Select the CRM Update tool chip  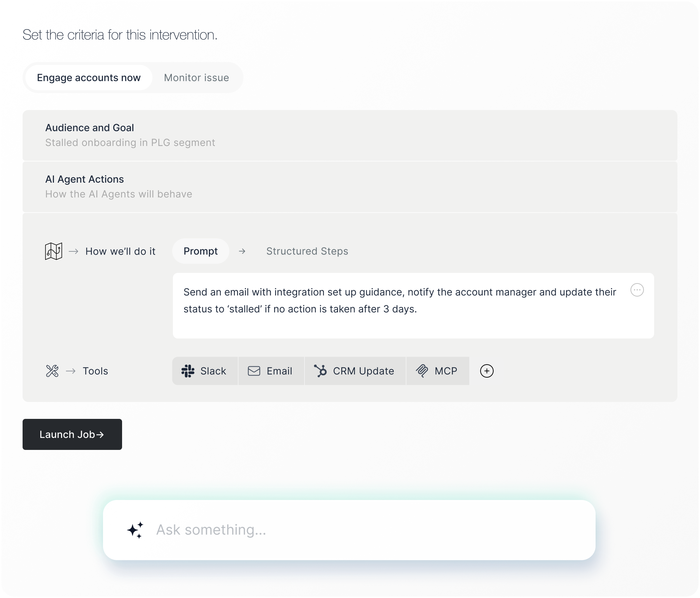(355, 371)
